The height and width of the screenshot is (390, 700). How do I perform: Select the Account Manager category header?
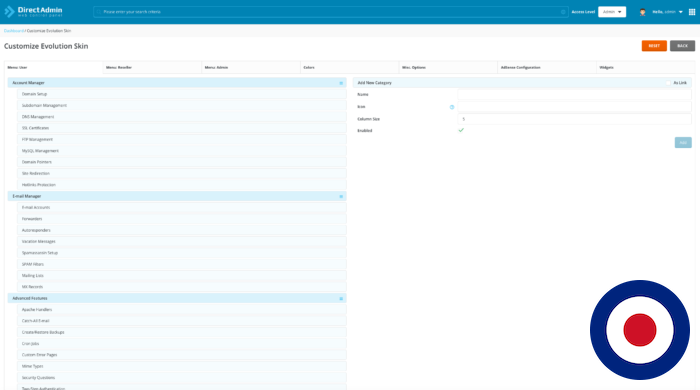(x=177, y=83)
